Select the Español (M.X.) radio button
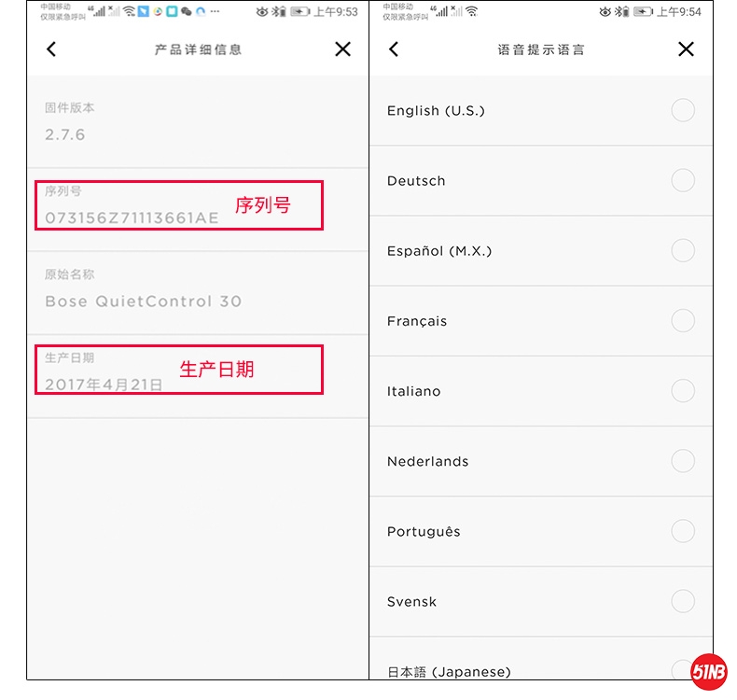The image size is (737, 700). coord(683,250)
